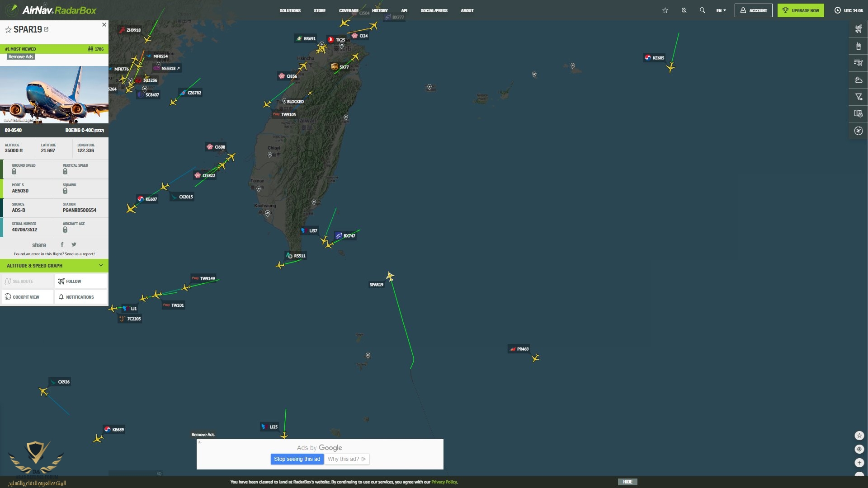Click Remove Ads in flight panel
Image resolution: width=868 pixels, height=488 pixels.
(21, 57)
